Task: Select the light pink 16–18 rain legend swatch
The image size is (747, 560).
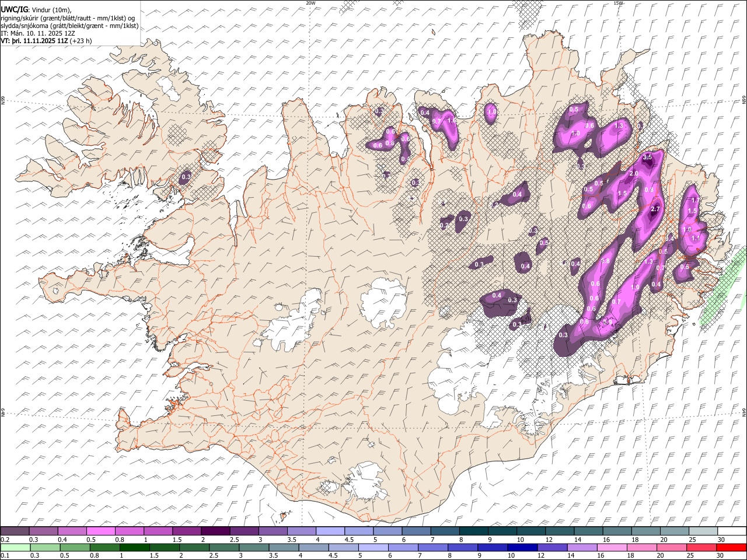Action: point(612,547)
